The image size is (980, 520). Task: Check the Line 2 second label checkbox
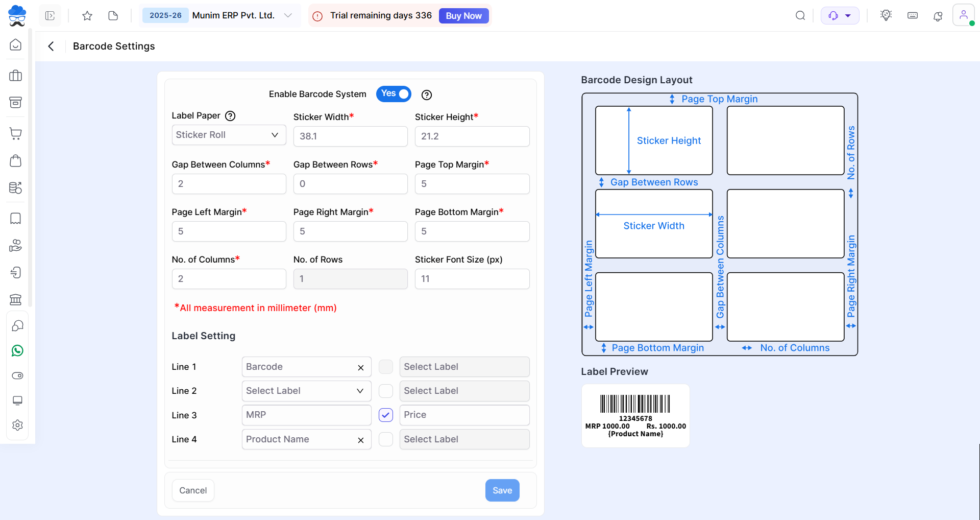(386, 391)
